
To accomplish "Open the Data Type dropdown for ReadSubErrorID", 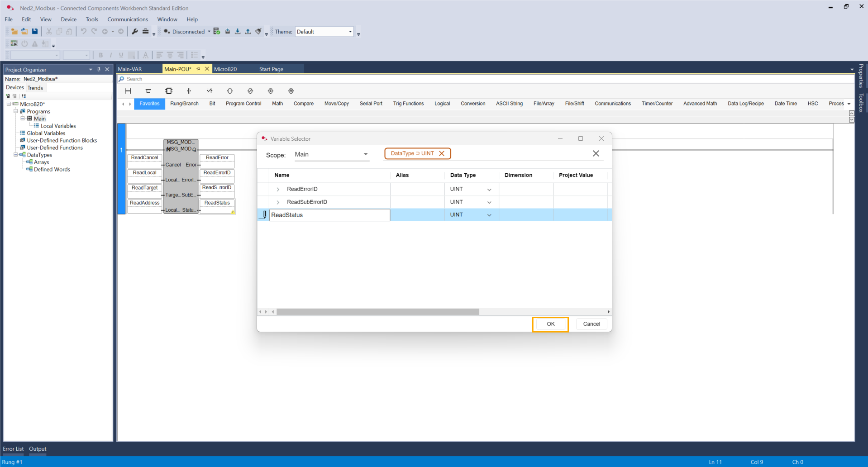I will 489,202.
